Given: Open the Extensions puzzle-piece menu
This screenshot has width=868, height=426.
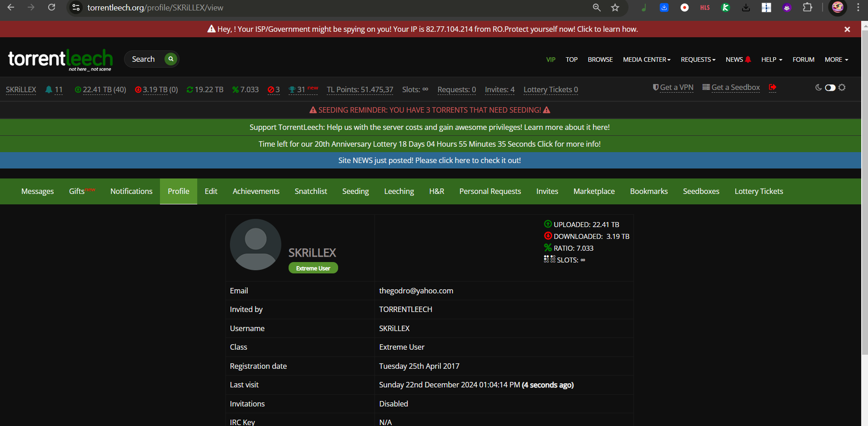Looking at the screenshot, I should point(808,8).
